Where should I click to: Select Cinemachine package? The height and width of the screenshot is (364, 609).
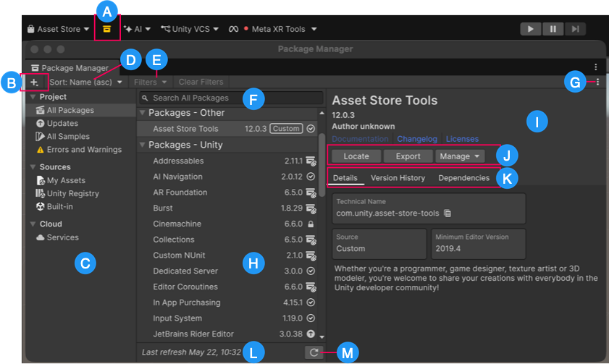pyautogui.click(x=227, y=224)
